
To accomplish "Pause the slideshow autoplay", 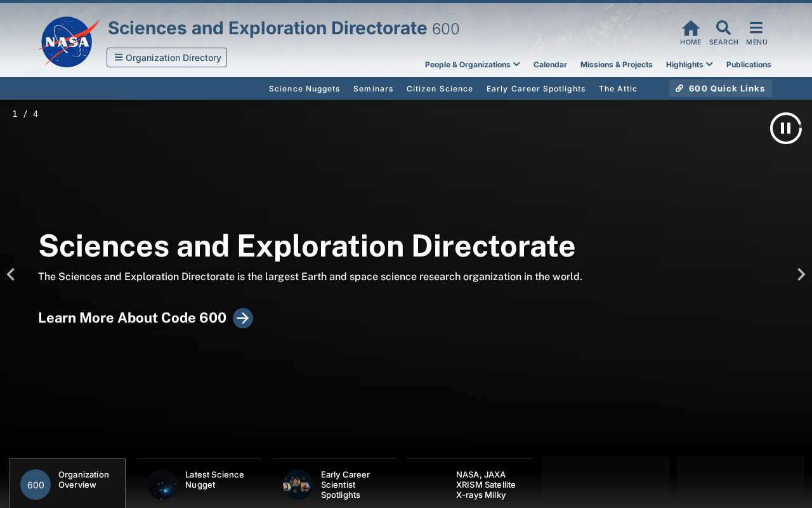I will click(x=786, y=128).
